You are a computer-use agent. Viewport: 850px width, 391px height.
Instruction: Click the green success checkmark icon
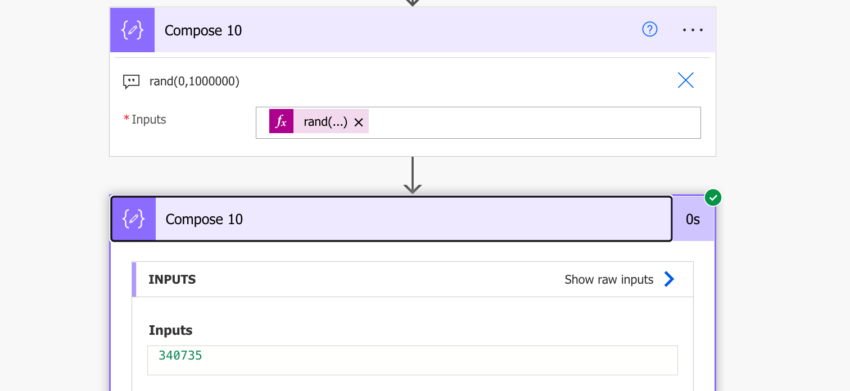click(713, 198)
